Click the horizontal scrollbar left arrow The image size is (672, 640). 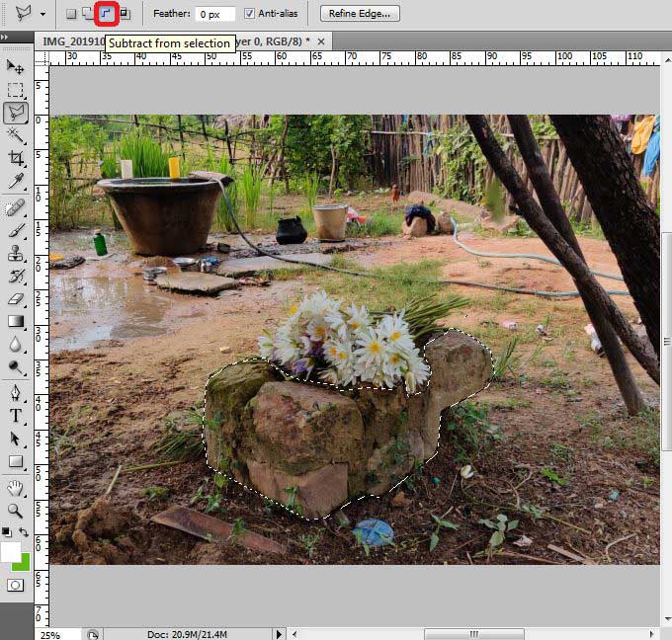coord(294,634)
